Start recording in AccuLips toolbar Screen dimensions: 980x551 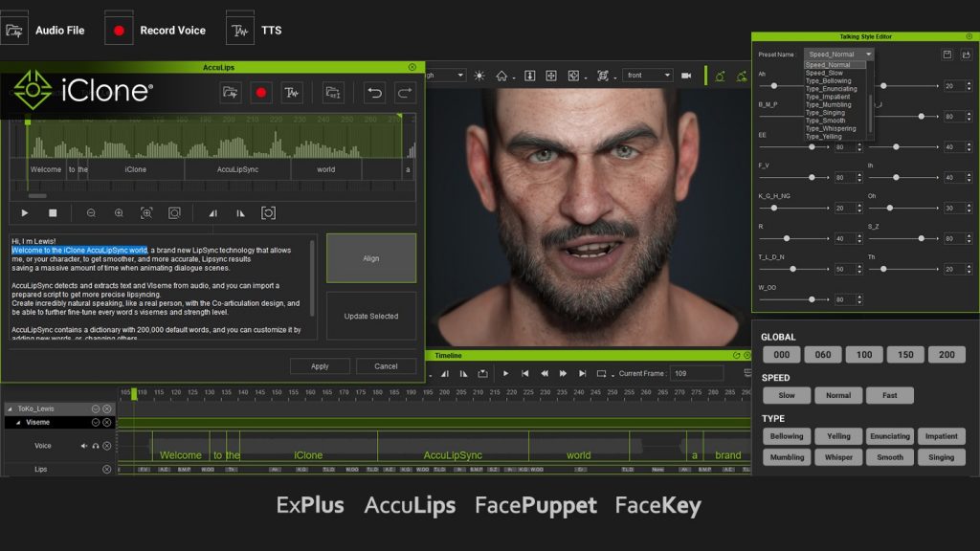(x=261, y=93)
